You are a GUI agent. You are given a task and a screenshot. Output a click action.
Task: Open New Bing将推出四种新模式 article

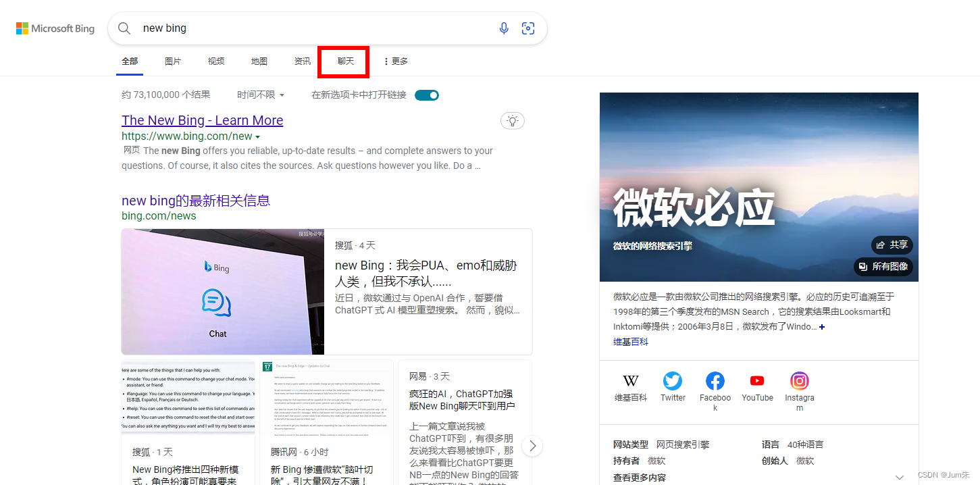tap(185, 476)
